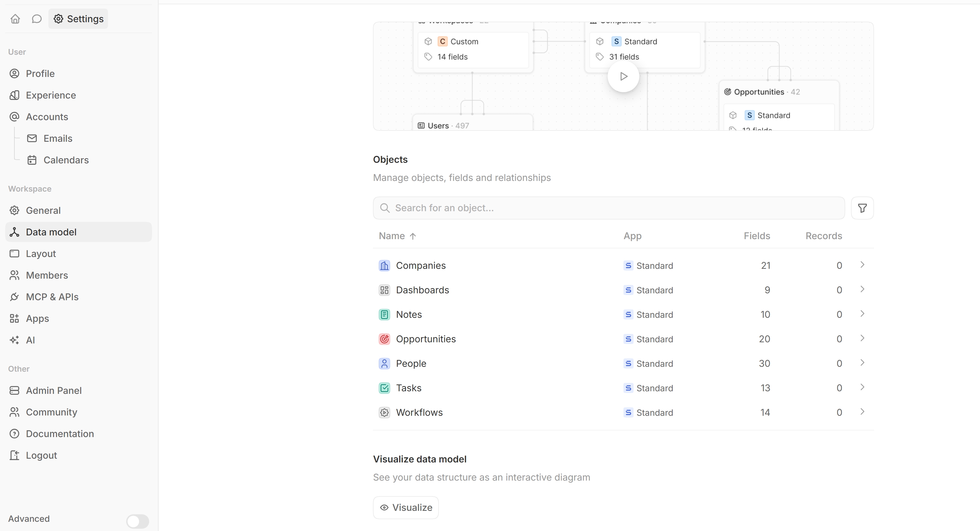This screenshot has width=980, height=531.
Task: Play the data model preview animation
Action: point(623,77)
